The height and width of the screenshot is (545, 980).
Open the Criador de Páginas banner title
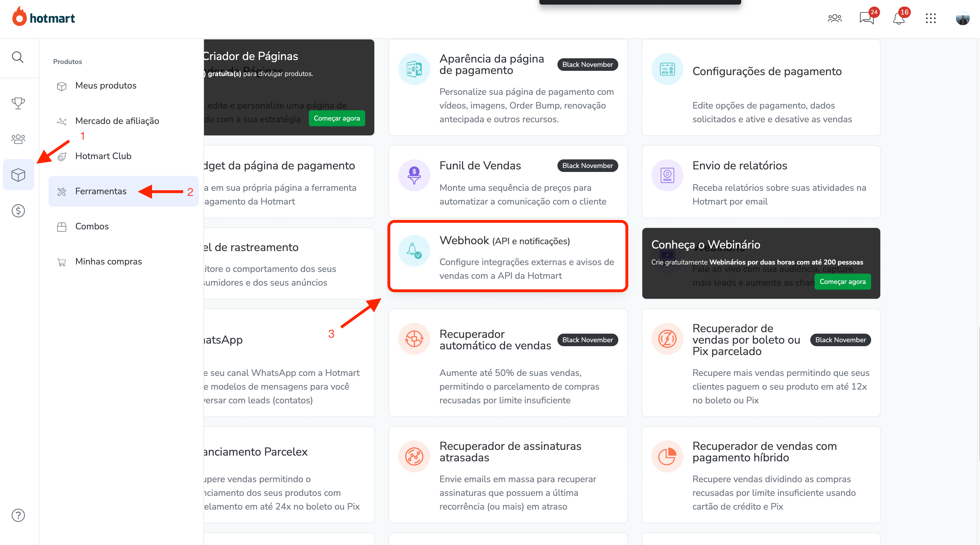(x=250, y=56)
